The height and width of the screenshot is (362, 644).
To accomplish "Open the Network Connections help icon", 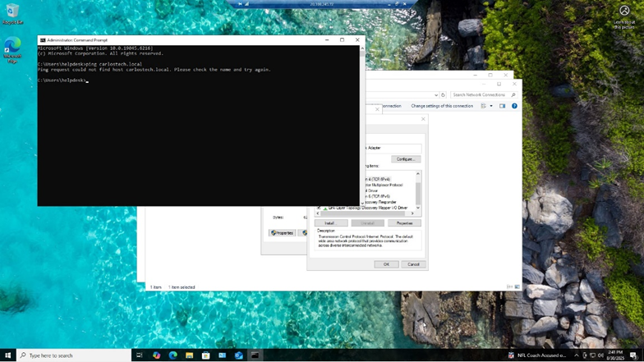I will coord(514,106).
